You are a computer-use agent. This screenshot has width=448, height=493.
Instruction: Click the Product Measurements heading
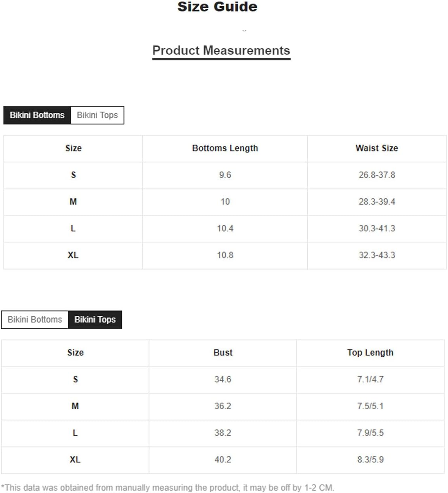221,50
